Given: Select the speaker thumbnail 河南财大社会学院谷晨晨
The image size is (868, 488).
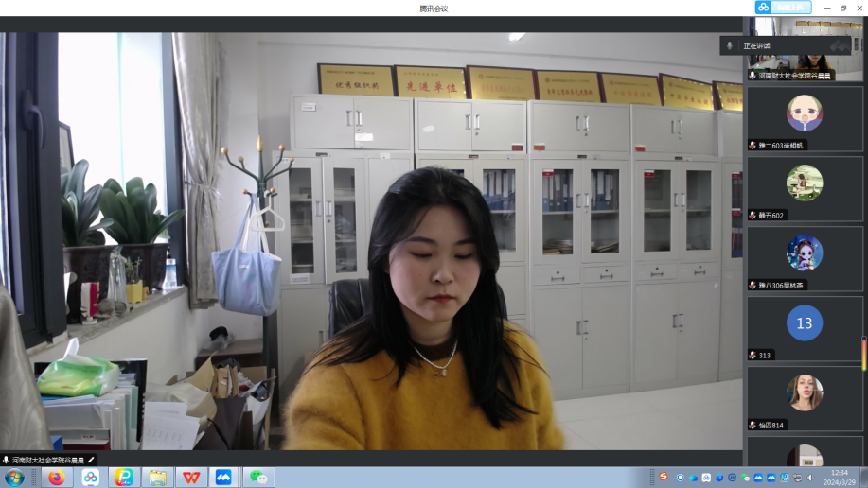Looking at the screenshot, I should point(805,49).
